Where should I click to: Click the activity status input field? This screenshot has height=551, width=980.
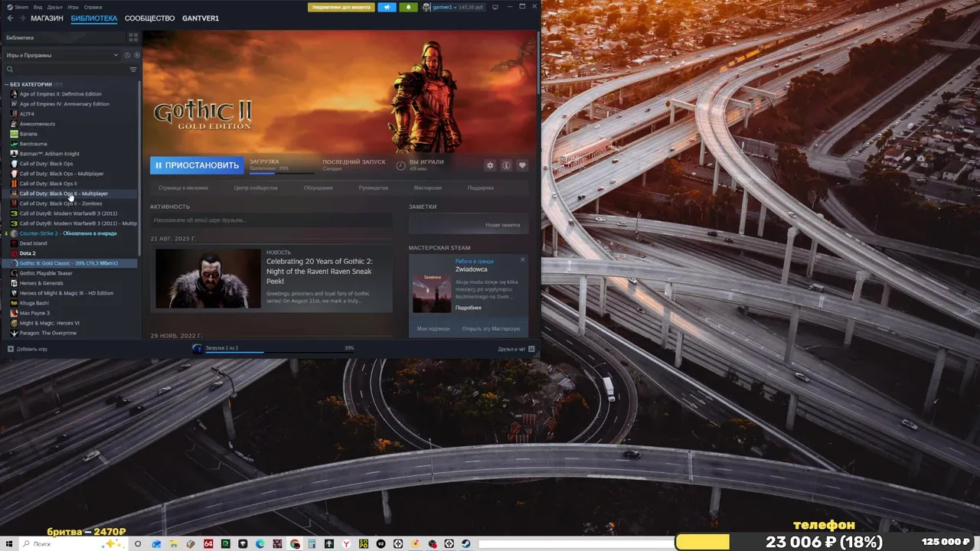(x=271, y=220)
